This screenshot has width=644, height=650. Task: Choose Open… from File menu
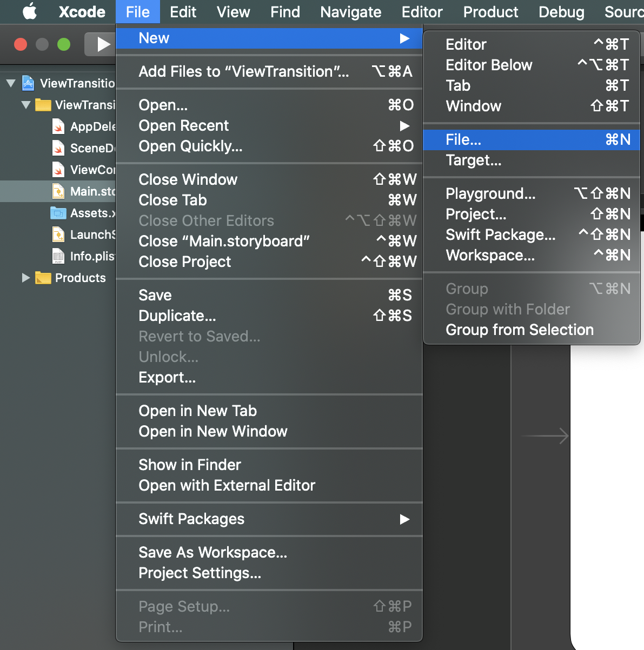pyautogui.click(x=269, y=105)
